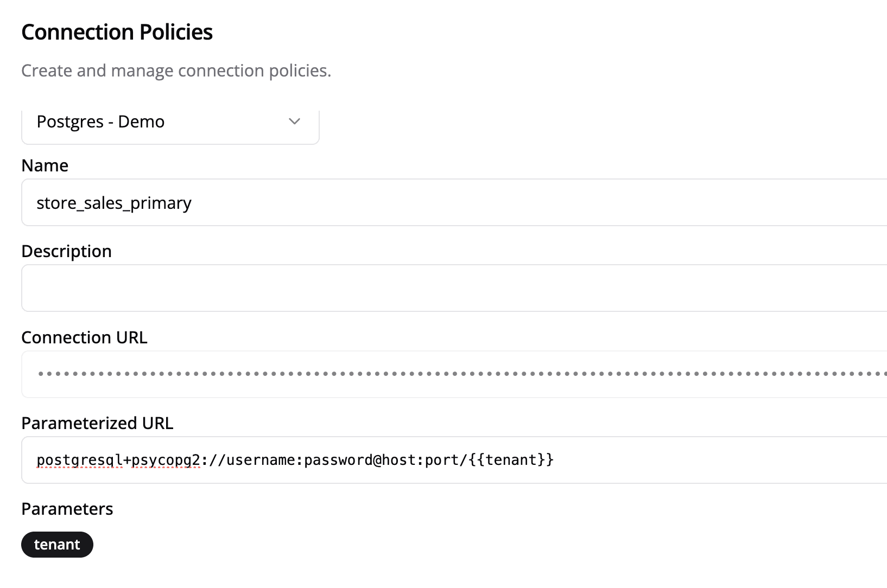Screen dimensions: 887x588
Task: Click the 'Postgres - Demo' selected value text
Action: pyautogui.click(x=100, y=122)
